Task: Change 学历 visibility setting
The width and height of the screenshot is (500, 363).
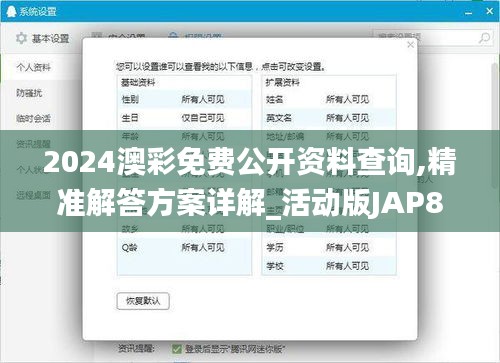Action: 347,247
